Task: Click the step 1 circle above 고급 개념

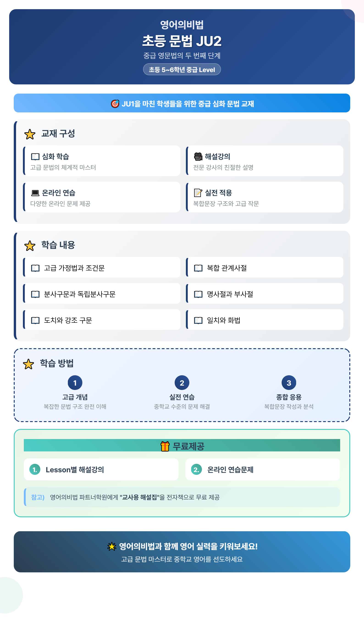Action: 75,383
